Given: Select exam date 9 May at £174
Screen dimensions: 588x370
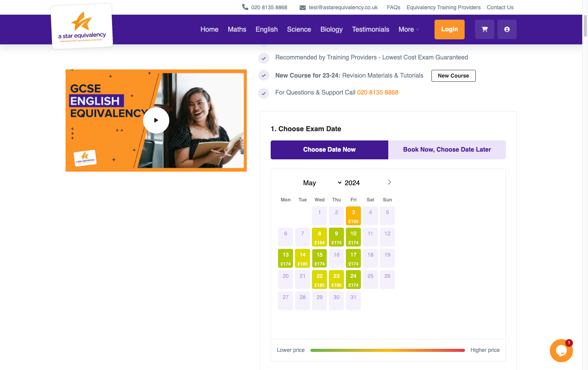Looking at the screenshot, I should coord(337,237).
